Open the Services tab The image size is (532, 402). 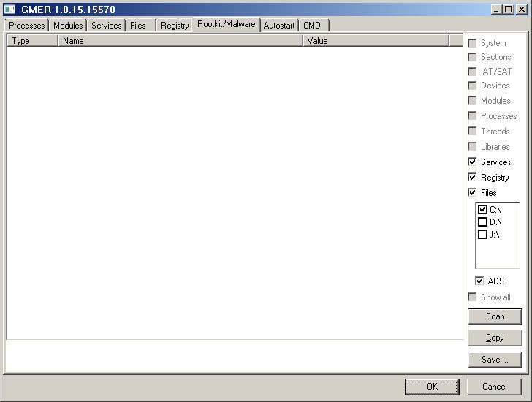point(106,26)
